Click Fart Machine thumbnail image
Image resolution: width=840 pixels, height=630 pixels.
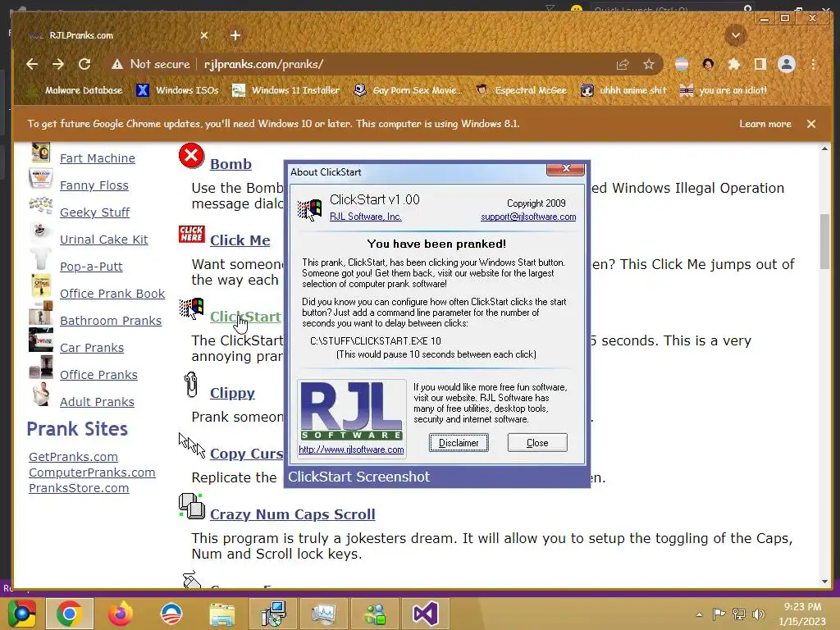tap(41, 153)
